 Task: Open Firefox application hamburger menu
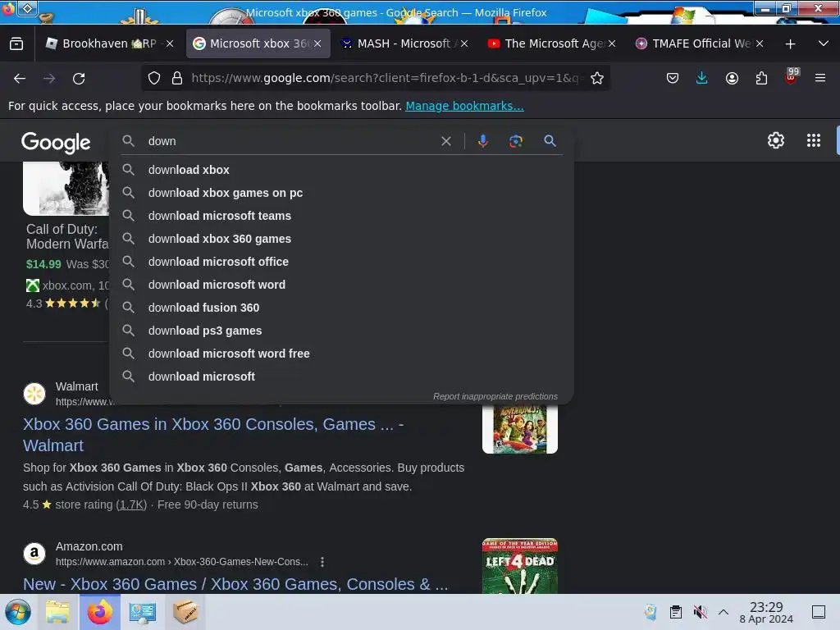pos(820,78)
